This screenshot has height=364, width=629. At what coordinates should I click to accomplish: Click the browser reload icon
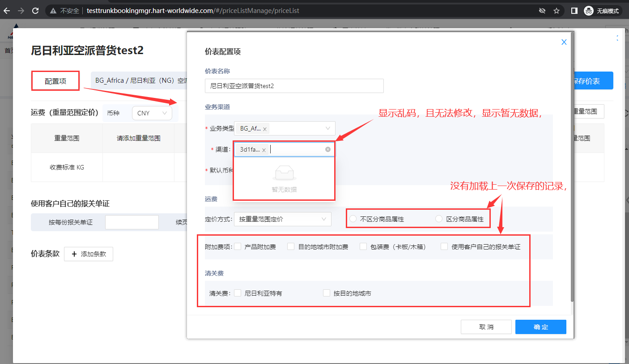pos(35,10)
